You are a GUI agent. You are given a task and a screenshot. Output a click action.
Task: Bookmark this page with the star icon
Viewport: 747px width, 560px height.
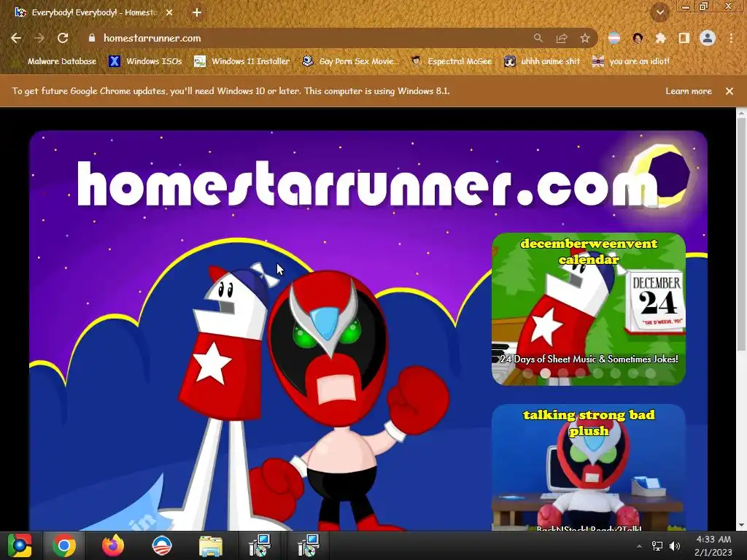tap(585, 38)
